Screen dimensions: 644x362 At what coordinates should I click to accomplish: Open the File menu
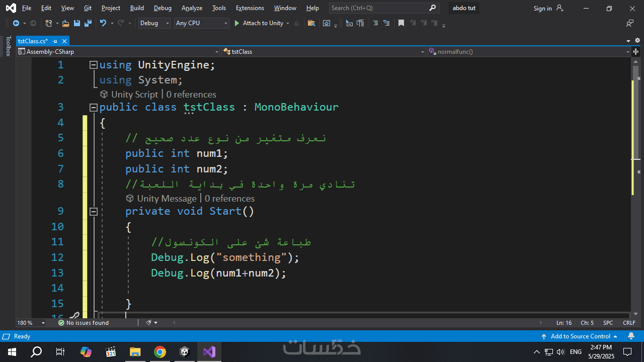pos(27,8)
